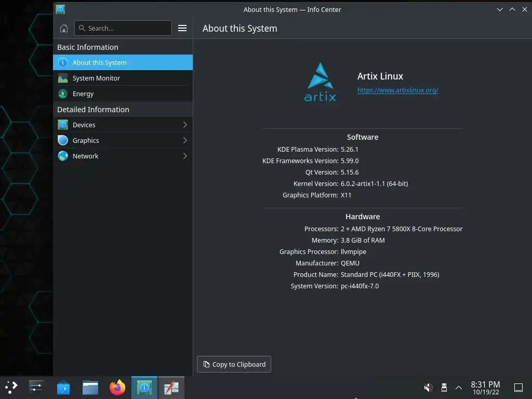Screen dimensions: 532x399
Task: Click the Show Desktop button
Action: coord(518,388)
